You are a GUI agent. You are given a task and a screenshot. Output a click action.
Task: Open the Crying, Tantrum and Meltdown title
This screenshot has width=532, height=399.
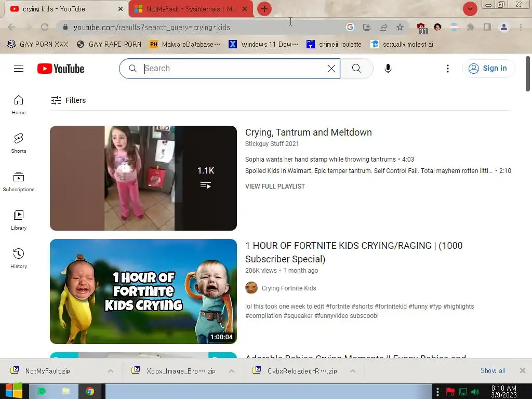[x=309, y=132]
